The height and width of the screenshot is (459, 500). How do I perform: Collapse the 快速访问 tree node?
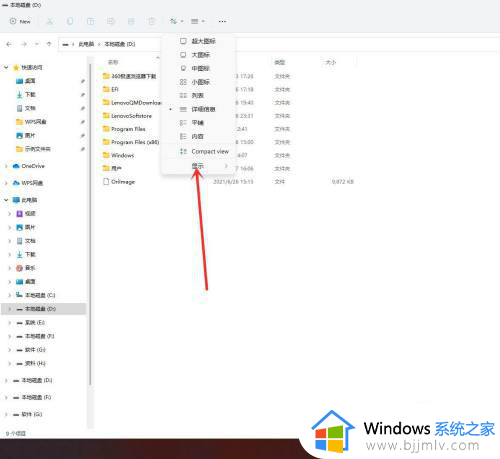click(6, 67)
